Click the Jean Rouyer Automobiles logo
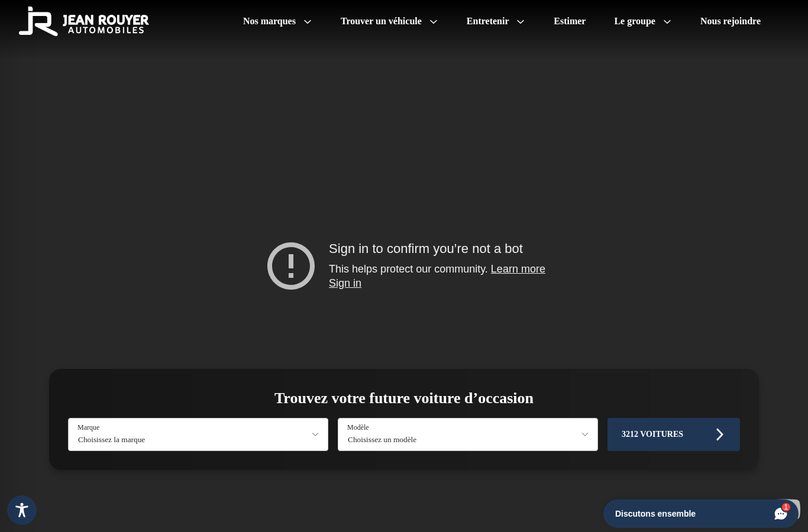This screenshot has width=808, height=532. tap(83, 21)
